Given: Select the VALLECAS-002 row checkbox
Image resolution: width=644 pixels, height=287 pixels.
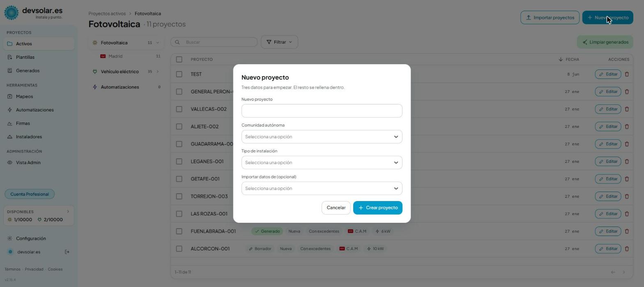Looking at the screenshot, I should (179, 109).
